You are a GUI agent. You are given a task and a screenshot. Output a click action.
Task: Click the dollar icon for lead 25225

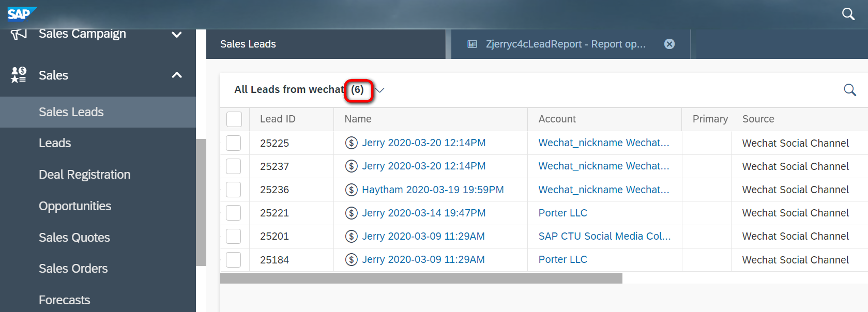[351, 143]
